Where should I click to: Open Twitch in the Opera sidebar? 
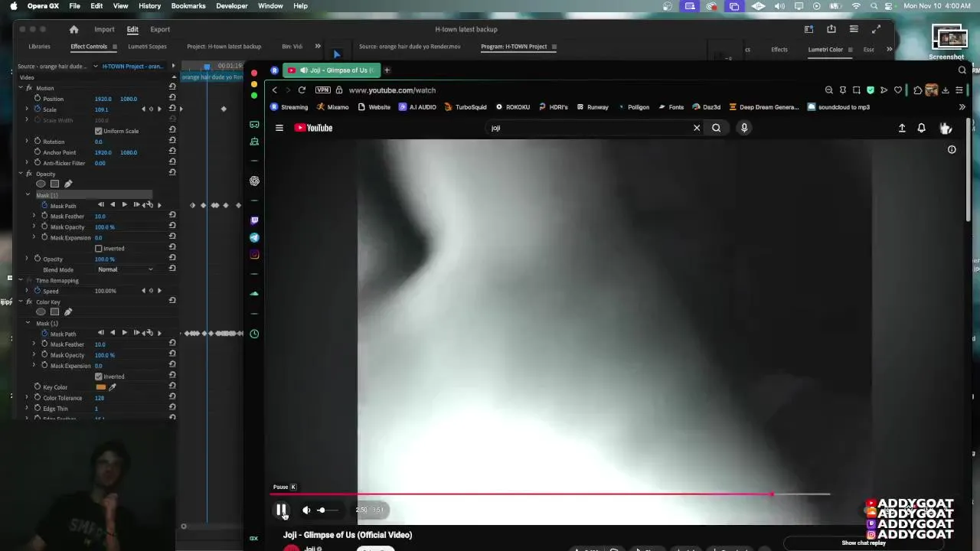tap(254, 220)
